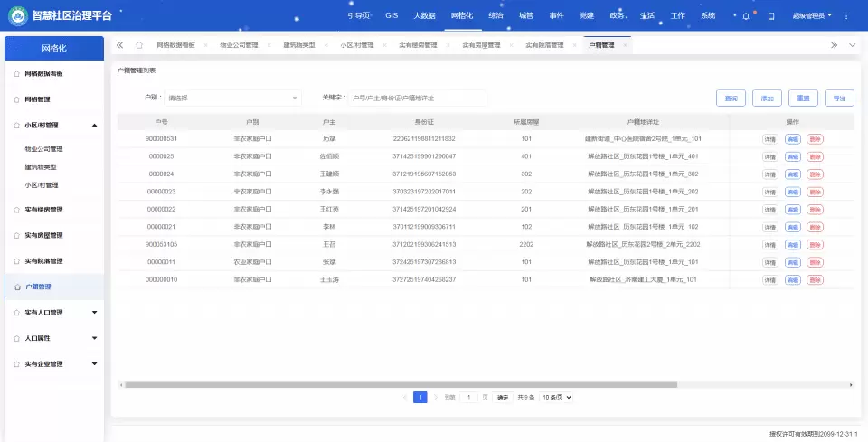The image size is (868, 442).
Task: Click the mobile device icon in header
Action: click(x=771, y=15)
